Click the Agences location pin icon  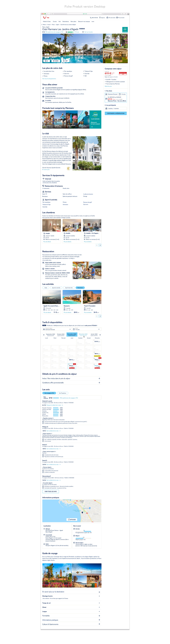(x=100, y=18)
